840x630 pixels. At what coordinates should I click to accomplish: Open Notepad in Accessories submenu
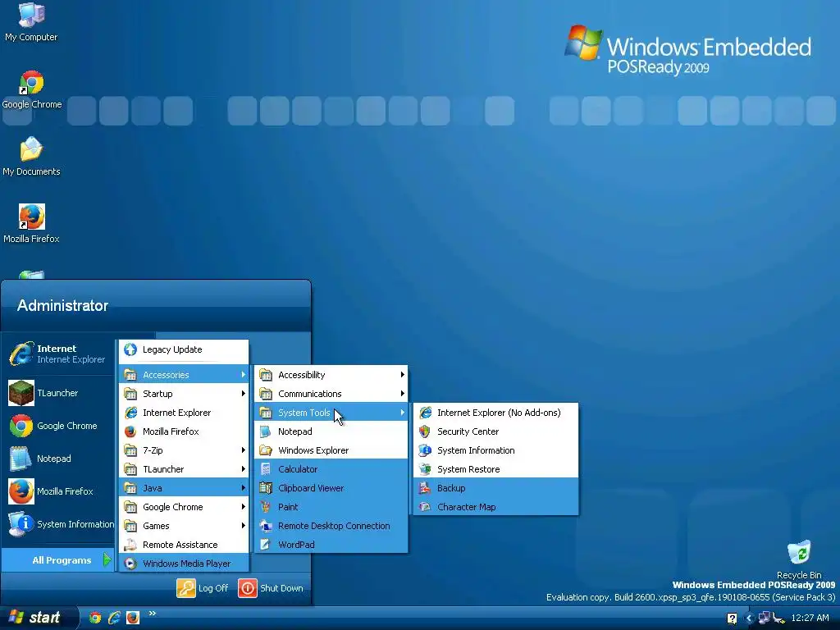331,431
